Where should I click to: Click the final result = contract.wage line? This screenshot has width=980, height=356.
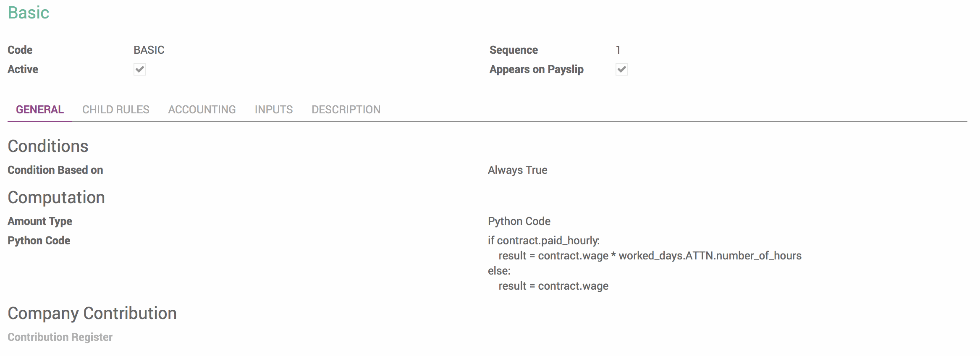click(553, 286)
